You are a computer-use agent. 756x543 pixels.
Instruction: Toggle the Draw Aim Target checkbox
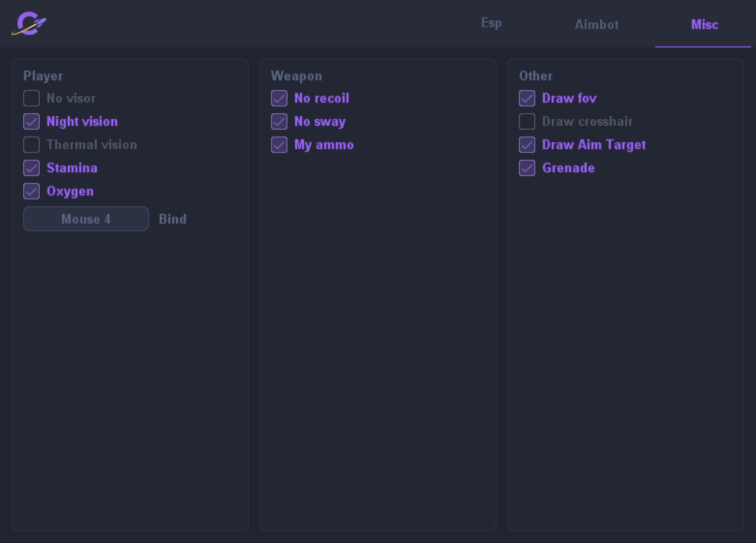527,145
